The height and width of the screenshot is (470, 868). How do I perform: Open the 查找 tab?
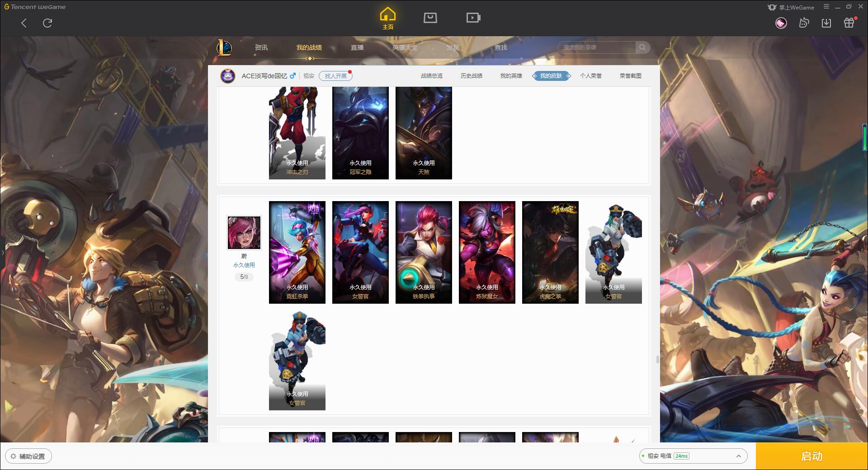pos(501,47)
